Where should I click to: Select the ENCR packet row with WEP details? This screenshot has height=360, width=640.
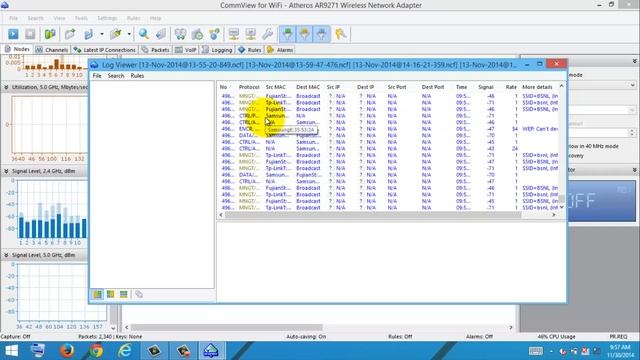point(390,129)
